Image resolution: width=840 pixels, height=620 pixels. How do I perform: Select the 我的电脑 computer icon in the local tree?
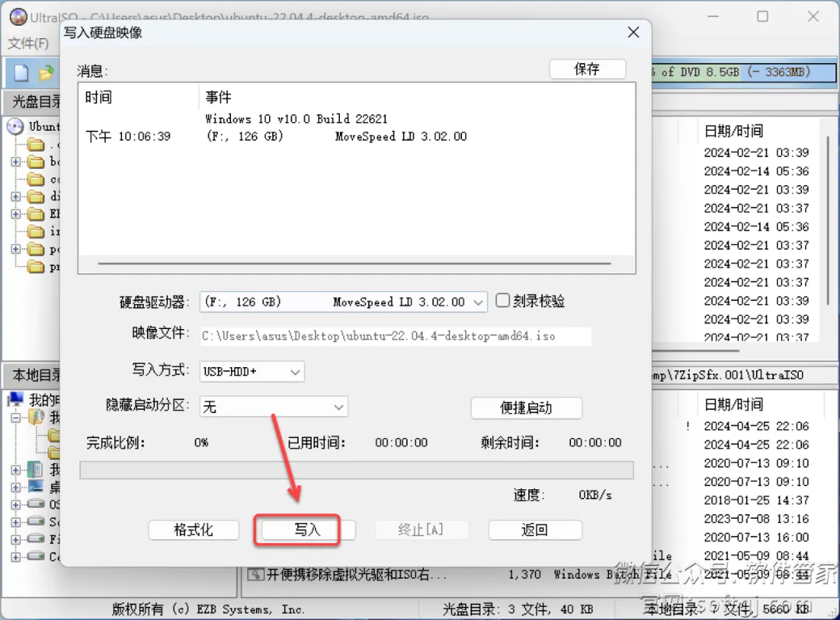coord(16,399)
